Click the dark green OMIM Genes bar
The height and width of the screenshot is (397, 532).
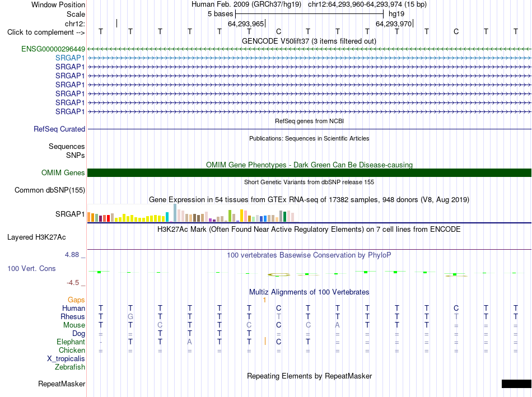pos(309,172)
